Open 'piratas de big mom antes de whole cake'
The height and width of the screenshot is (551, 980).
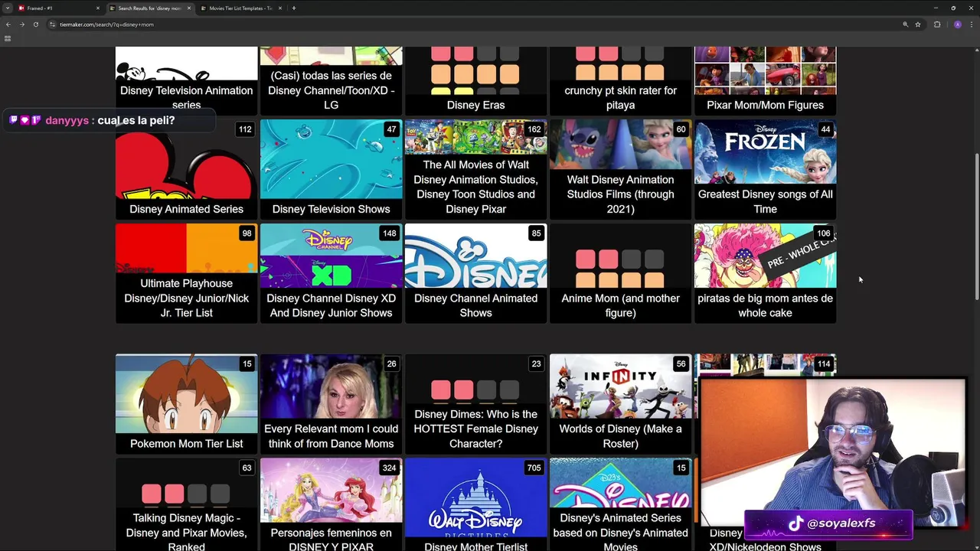(x=765, y=273)
